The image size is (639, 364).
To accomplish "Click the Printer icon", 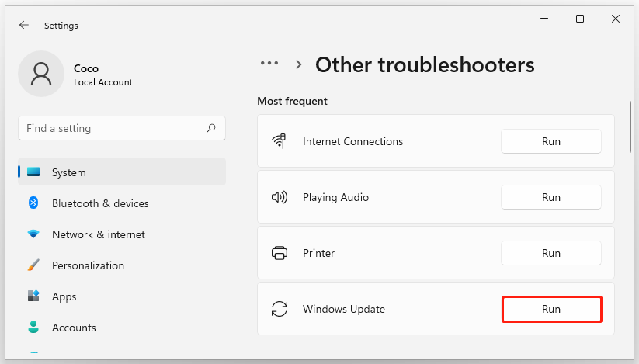I will click(x=280, y=253).
